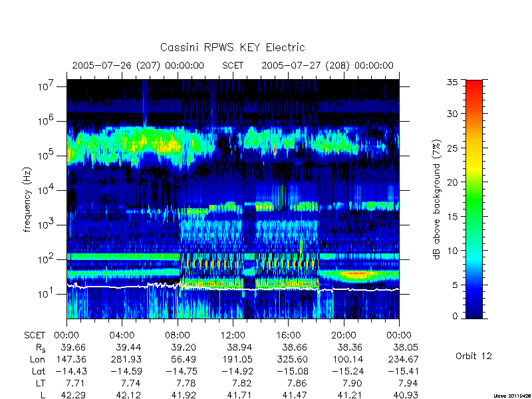This screenshot has width=532, height=399.
Task: Click the L value 40.93
Action: 406,395
